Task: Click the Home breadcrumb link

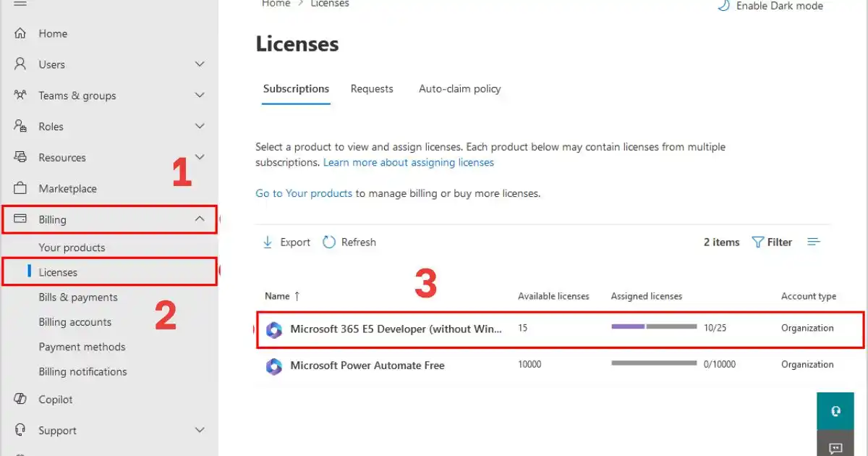Action: pos(276,4)
